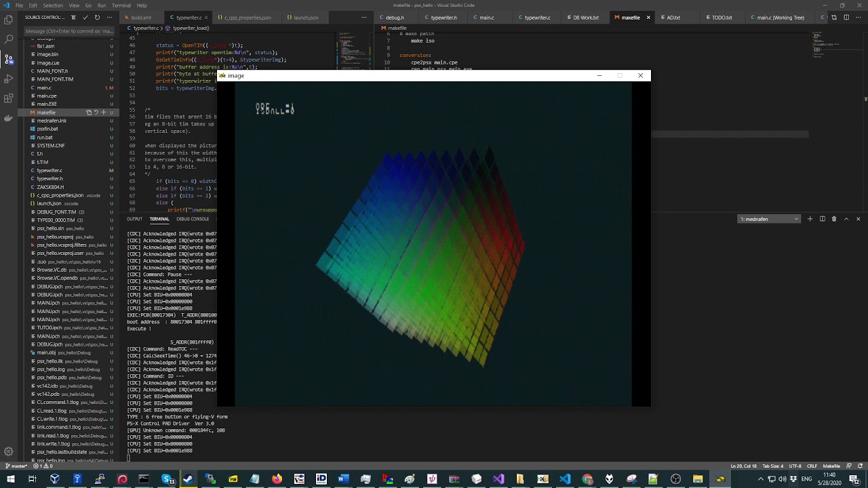Click Makefile language mode in status bar

pos(831,466)
